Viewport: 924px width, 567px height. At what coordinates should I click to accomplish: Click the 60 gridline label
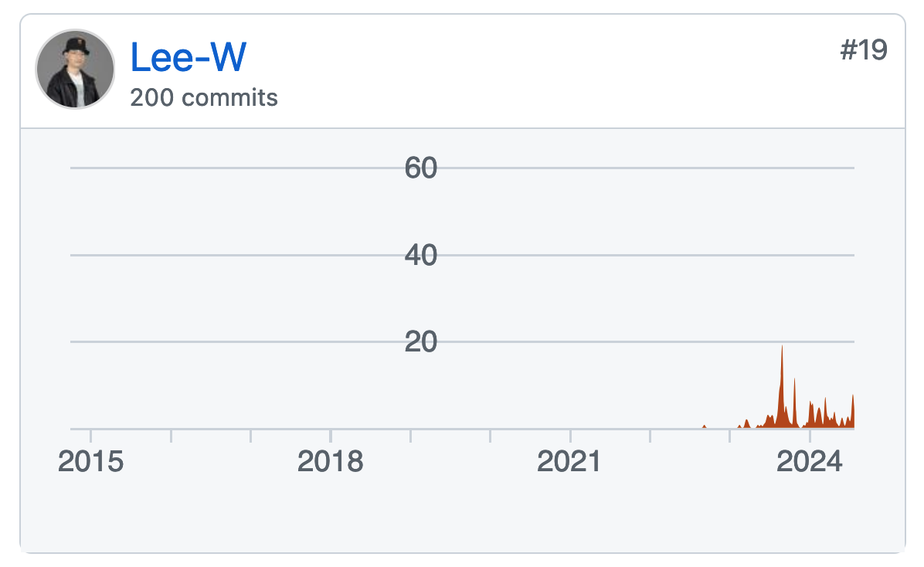point(421,168)
